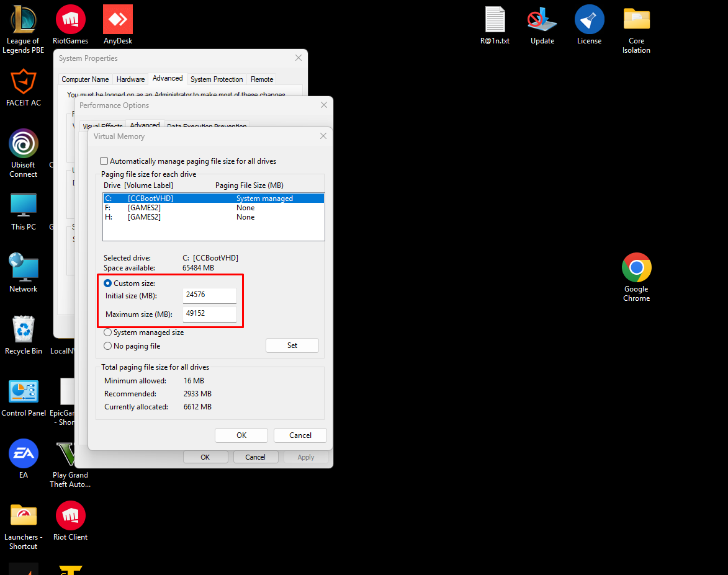Open RiotGames desktop icon
Screen dimensions: 728x575
click(x=70, y=25)
